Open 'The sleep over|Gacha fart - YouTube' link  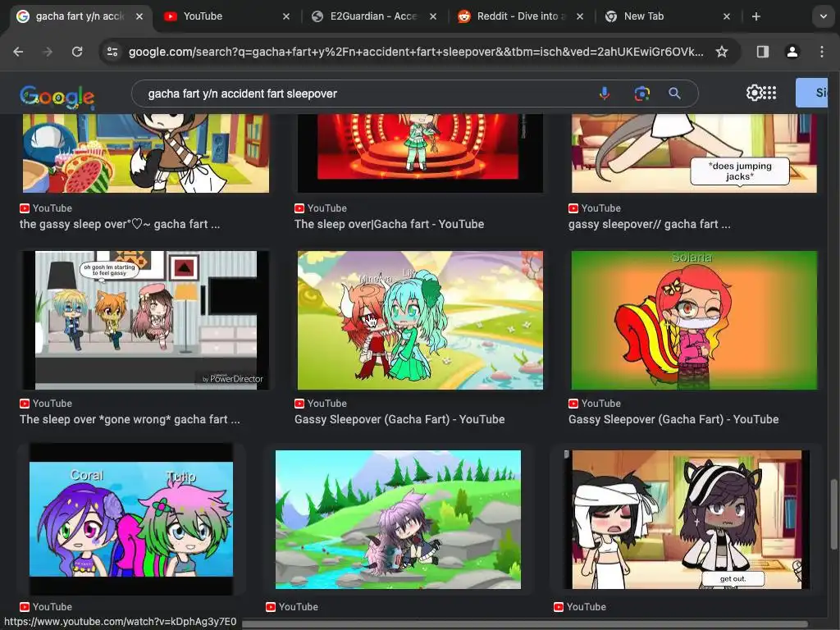[389, 224]
